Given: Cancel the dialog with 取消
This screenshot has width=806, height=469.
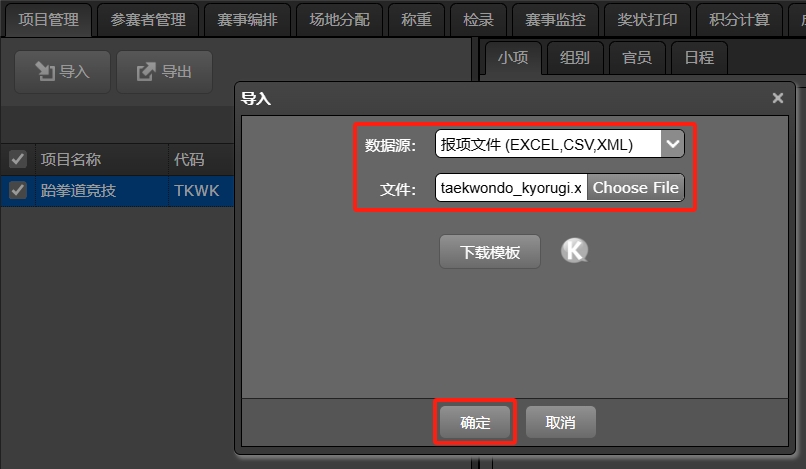Looking at the screenshot, I should point(560,422).
